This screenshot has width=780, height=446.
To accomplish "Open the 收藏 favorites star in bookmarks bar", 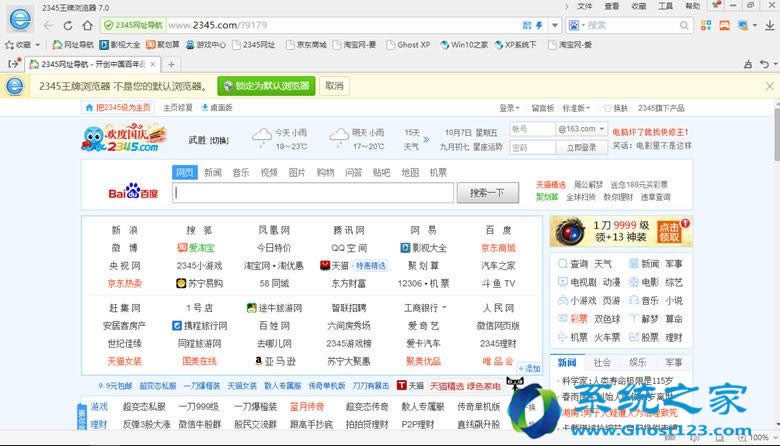I will 17,45.
